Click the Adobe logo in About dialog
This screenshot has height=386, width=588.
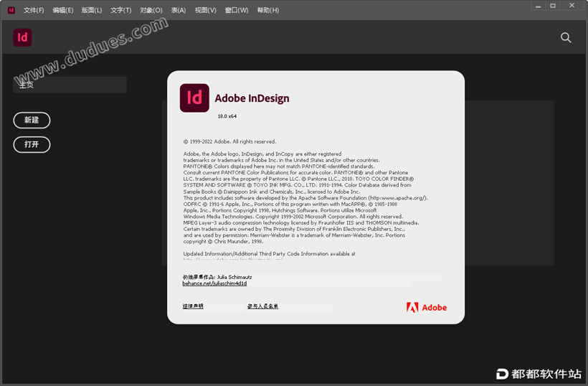tap(427, 308)
